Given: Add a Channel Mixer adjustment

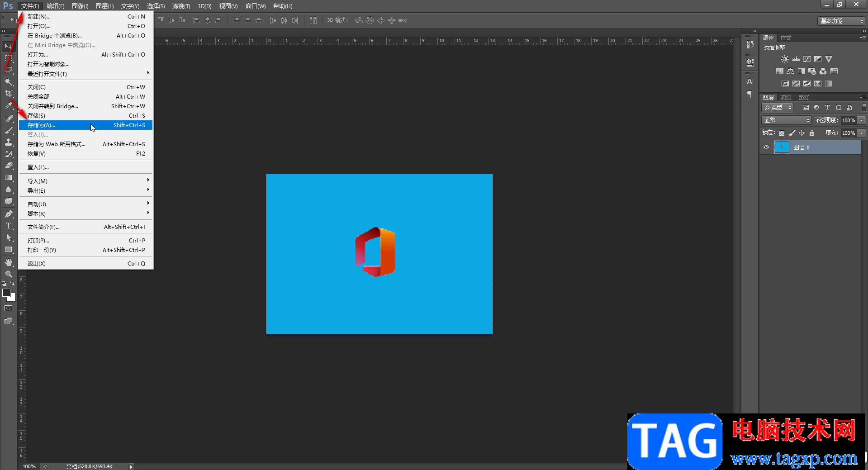Looking at the screenshot, I should 823,71.
